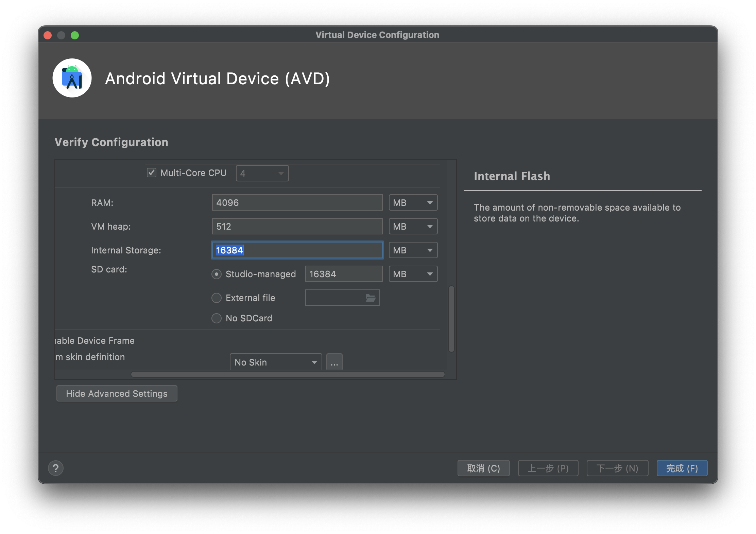756x534 pixels.
Task: Click the Android Studio AVD logo icon
Action: 72,78
